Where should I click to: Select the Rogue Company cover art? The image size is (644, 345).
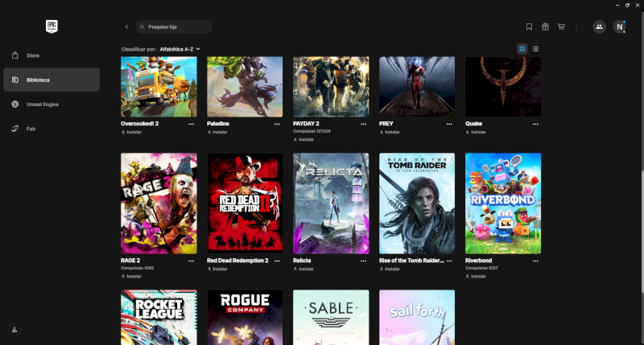245,318
